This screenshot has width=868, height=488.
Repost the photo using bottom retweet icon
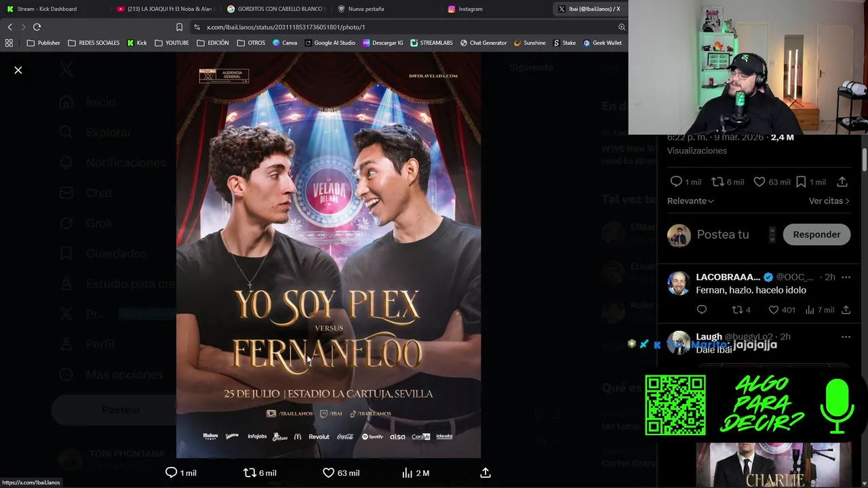click(x=250, y=472)
